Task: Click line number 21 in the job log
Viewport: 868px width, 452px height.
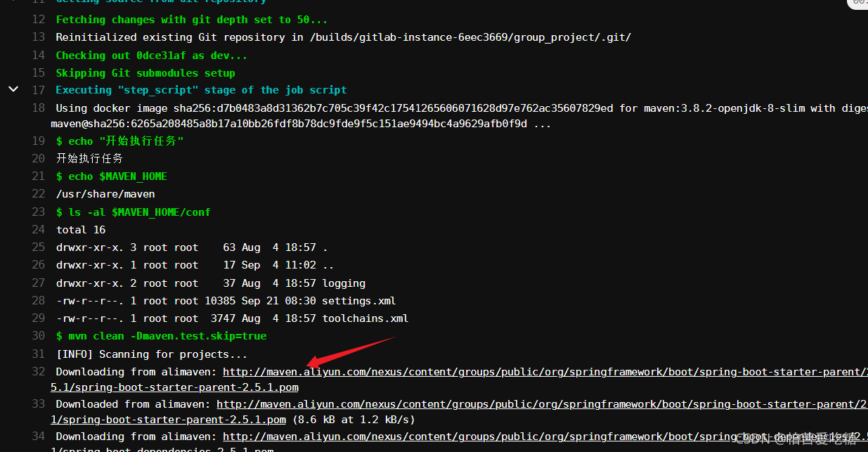Action: point(39,176)
